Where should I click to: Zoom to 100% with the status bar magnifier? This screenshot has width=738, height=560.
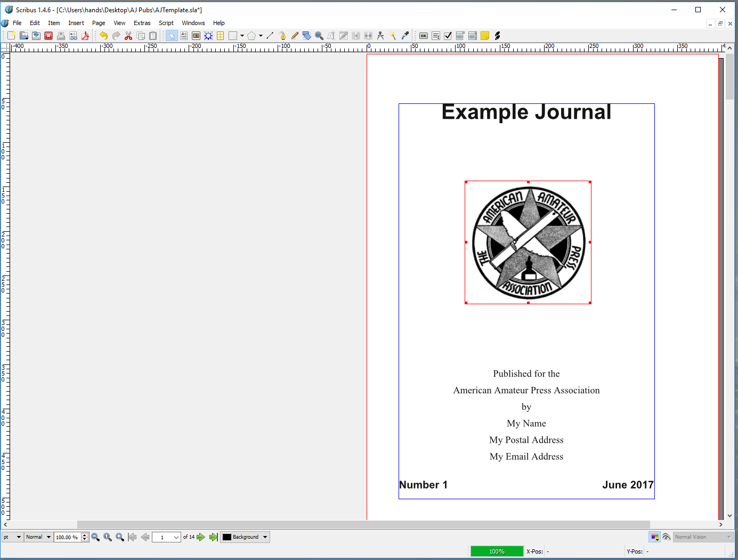click(x=108, y=537)
